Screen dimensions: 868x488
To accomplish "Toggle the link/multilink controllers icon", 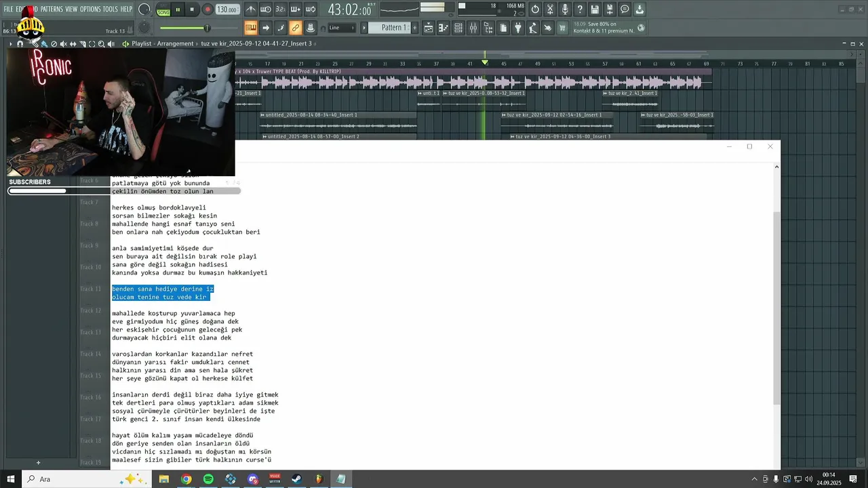I will [x=296, y=28].
